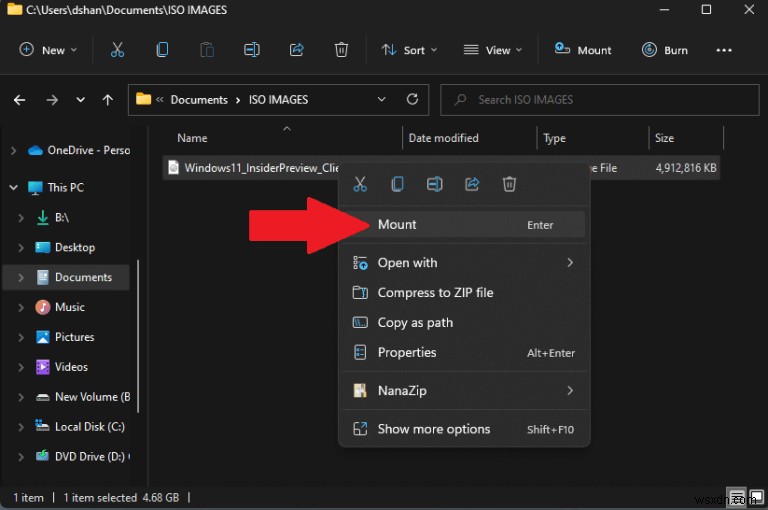Image resolution: width=768 pixels, height=510 pixels.
Task: Click the title bar folder icon
Action: (14, 9)
